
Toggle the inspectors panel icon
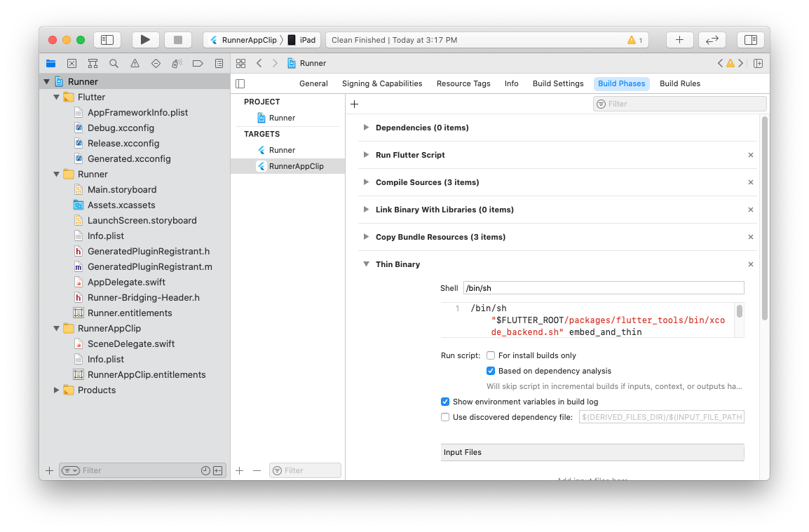point(750,40)
